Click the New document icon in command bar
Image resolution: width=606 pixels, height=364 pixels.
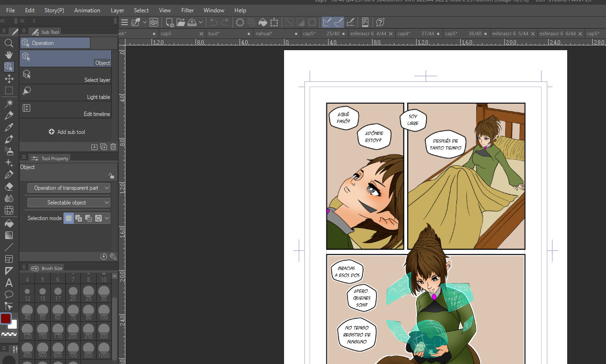[169, 22]
